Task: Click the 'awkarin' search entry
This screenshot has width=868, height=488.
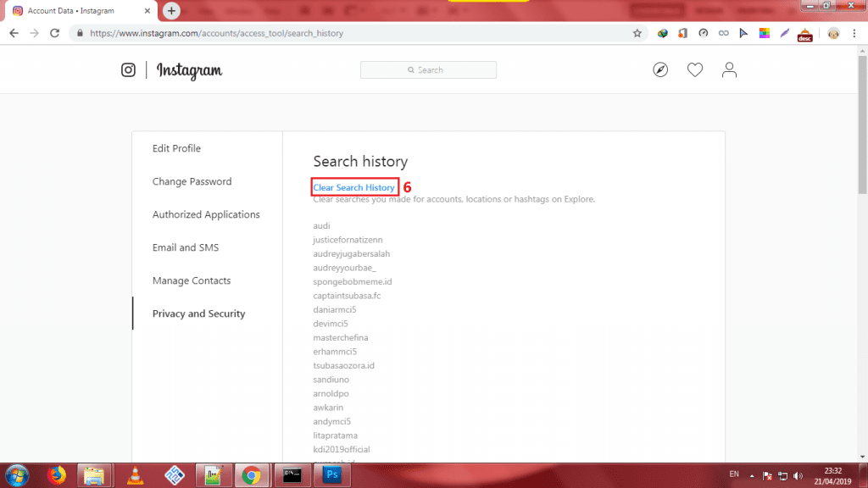Action: [x=328, y=408]
